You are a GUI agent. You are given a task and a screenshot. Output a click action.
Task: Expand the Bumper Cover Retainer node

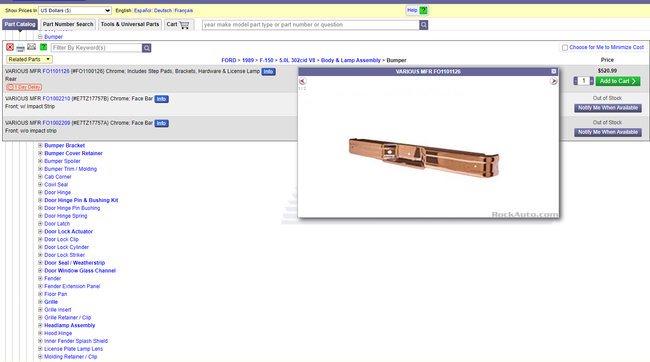coord(40,153)
